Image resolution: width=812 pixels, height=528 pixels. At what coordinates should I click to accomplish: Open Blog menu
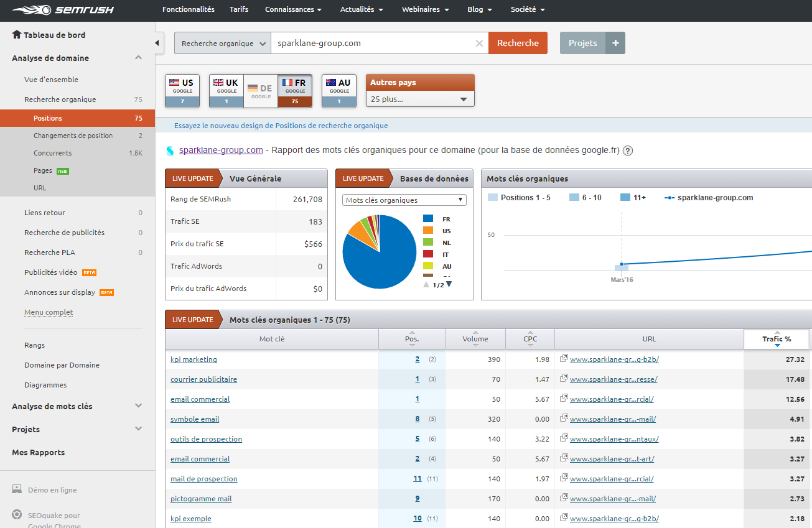point(480,9)
